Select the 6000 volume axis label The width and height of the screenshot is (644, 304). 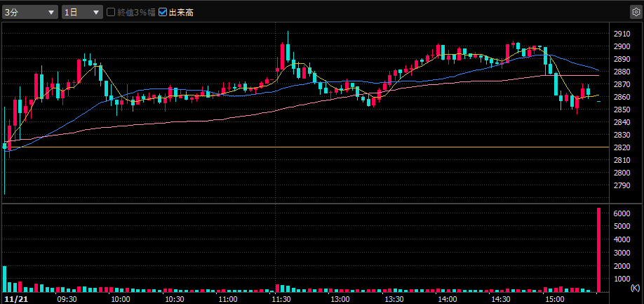622,213
